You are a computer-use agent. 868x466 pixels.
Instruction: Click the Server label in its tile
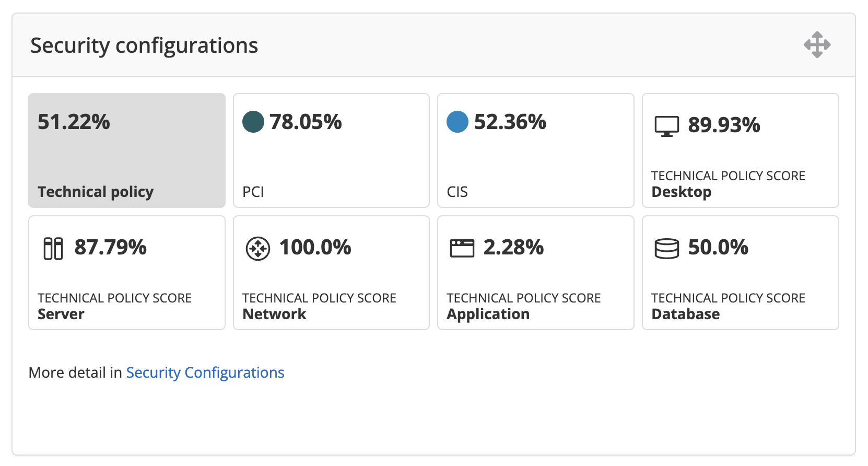coord(61,314)
